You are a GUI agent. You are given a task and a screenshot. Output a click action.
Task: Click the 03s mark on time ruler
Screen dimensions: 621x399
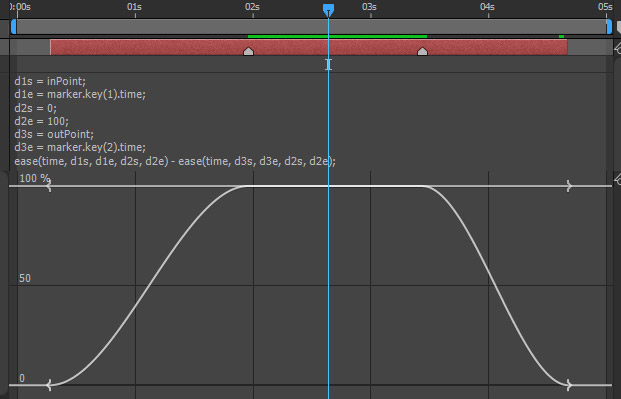click(369, 7)
